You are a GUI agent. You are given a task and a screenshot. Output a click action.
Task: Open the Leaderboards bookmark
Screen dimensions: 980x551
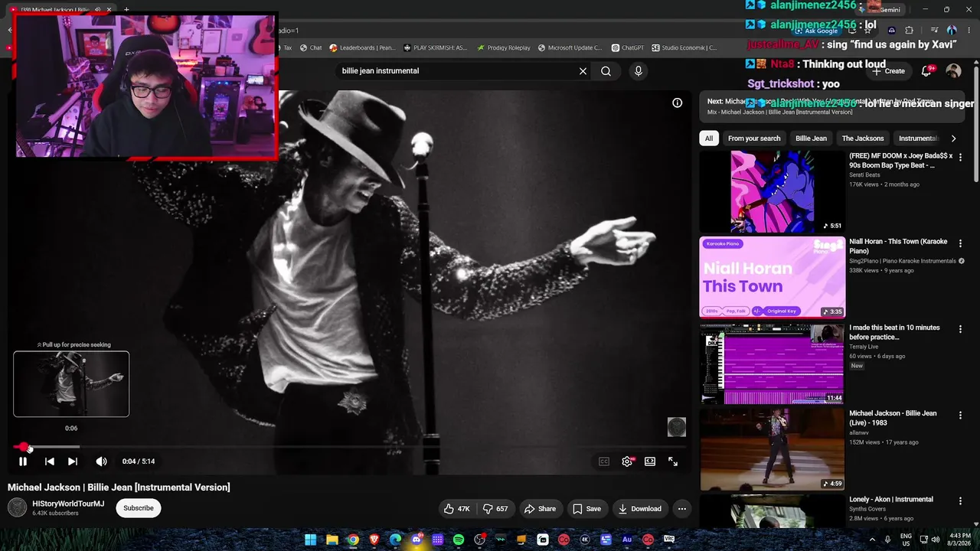click(x=362, y=47)
